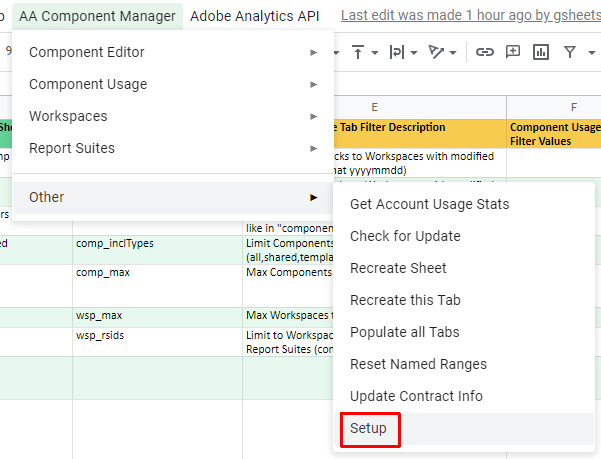Viewport: 601px width, 459px height.
Task: Choose Populate all Tabs
Action: point(464,332)
